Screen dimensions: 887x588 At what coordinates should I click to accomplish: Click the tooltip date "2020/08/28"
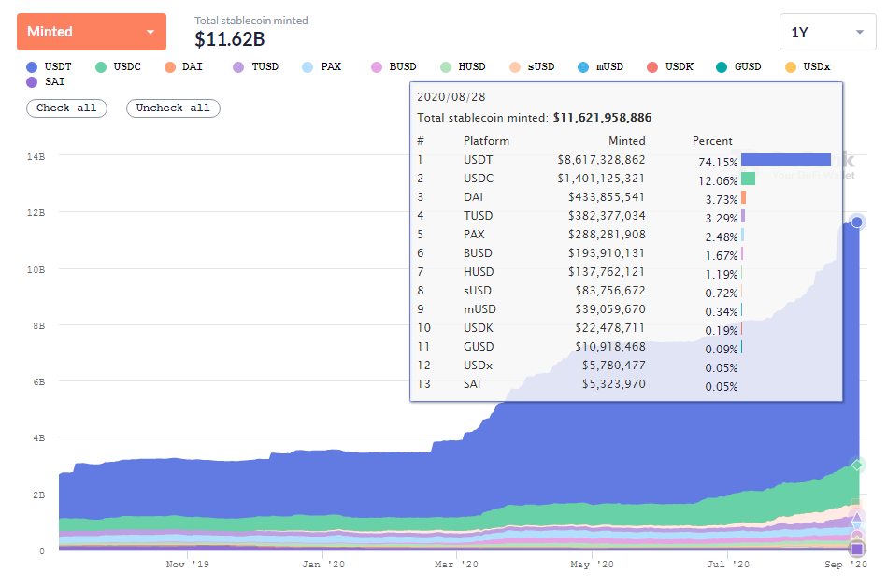pyautogui.click(x=451, y=97)
